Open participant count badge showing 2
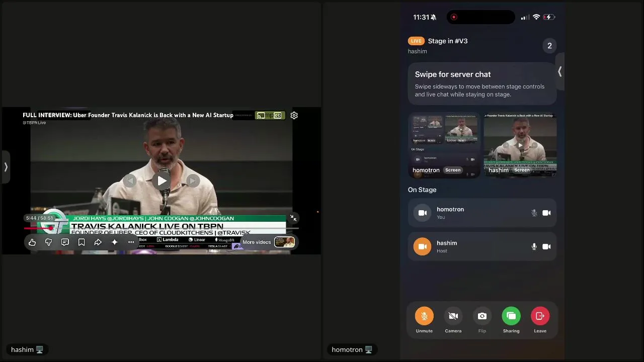Screen dimensions: 644x362 tap(549, 46)
